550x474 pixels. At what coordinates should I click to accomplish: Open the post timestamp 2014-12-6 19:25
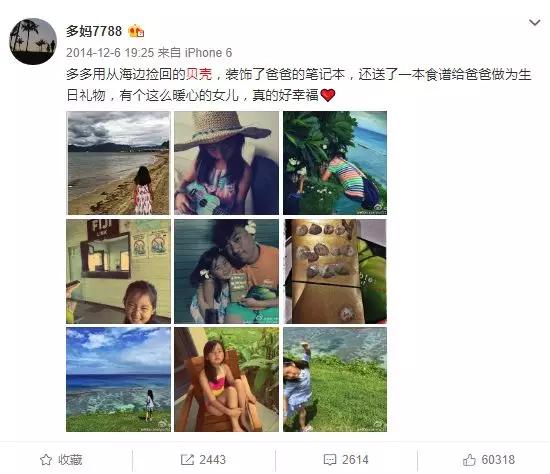(110, 53)
